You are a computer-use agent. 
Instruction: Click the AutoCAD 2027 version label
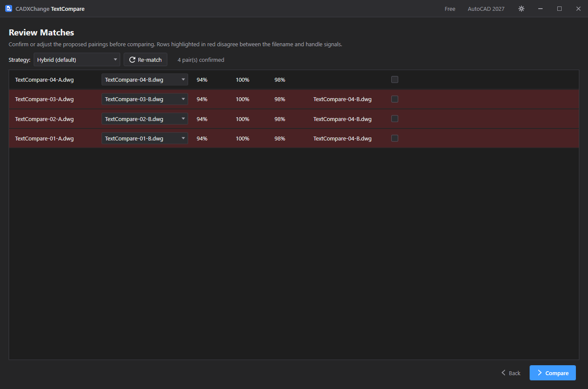486,9
